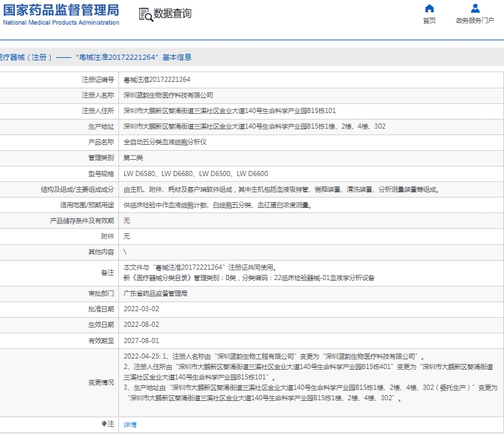
Task: Click the 批准日期 field label
Action: (x=101, y=309)
